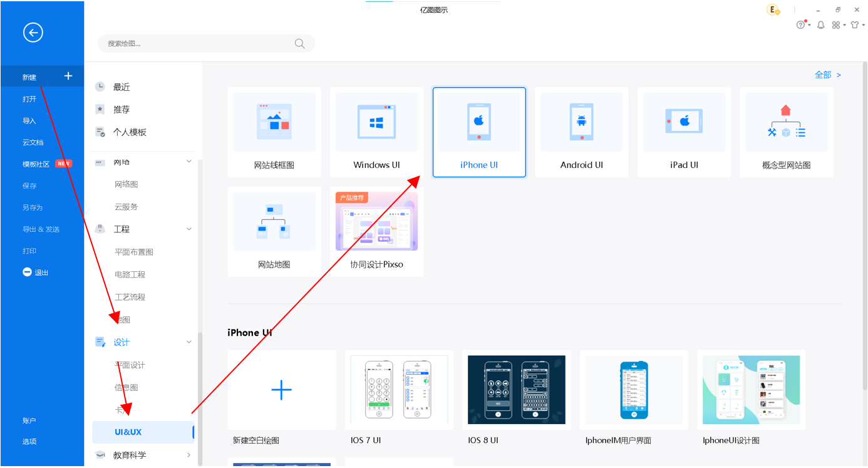This screenshot has width=868, height=468.
Task: Click into the 搜索绘图 search field
Action: click(199, 43)
